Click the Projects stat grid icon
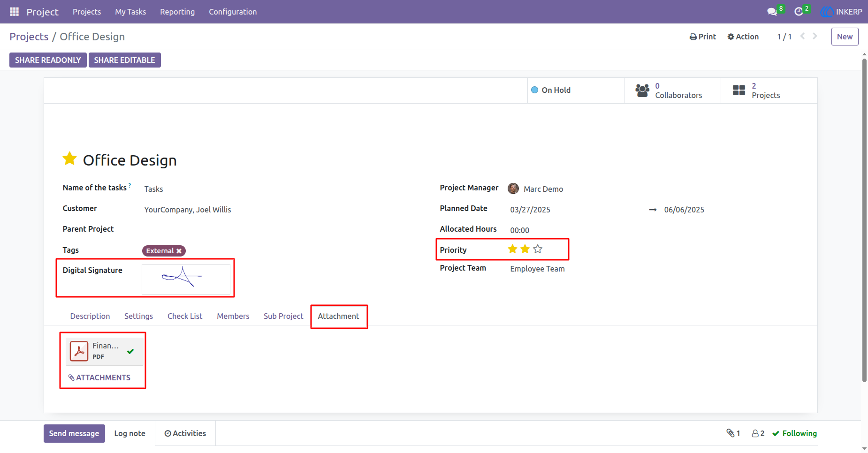The height and width of the screenshot is (453, 868). [x=739, y=90]
